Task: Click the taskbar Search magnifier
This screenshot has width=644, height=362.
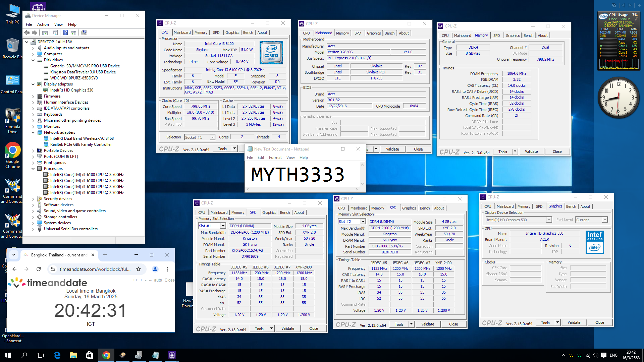Action: coord(24,355)
